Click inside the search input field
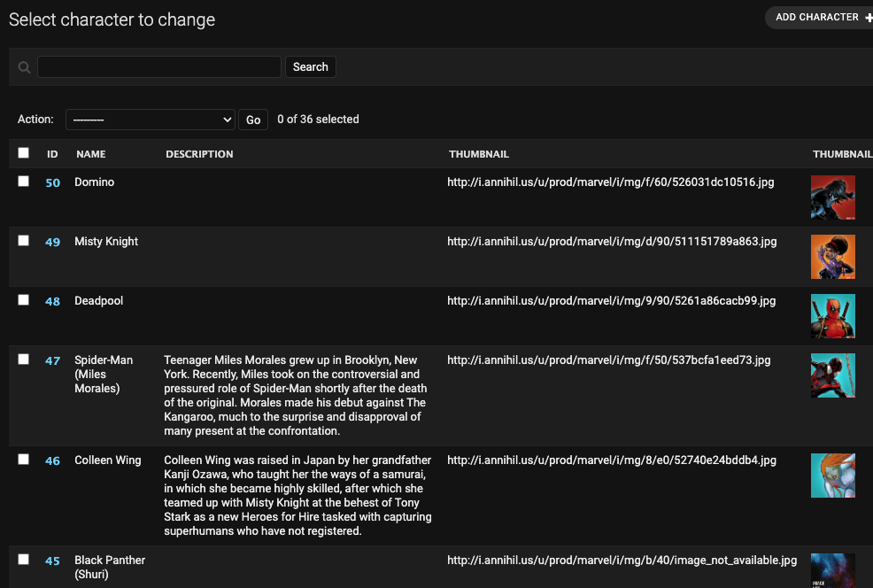Screen dimensions: 873x588 point(159,66)
